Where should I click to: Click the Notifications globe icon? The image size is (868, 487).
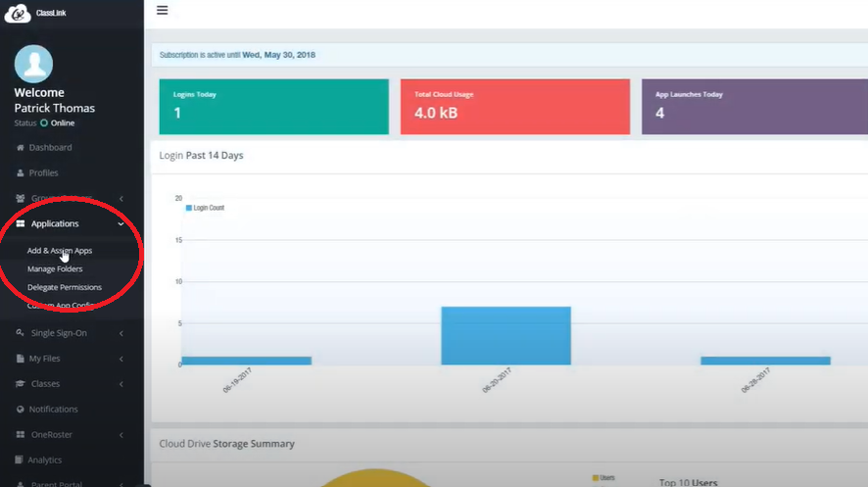pos(21,409)
